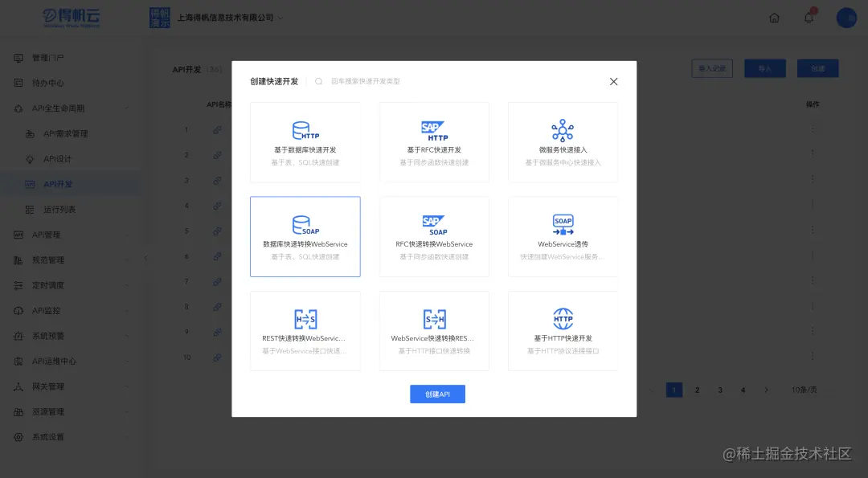
Task: Click the 导入 button
Action: [765, 68]
